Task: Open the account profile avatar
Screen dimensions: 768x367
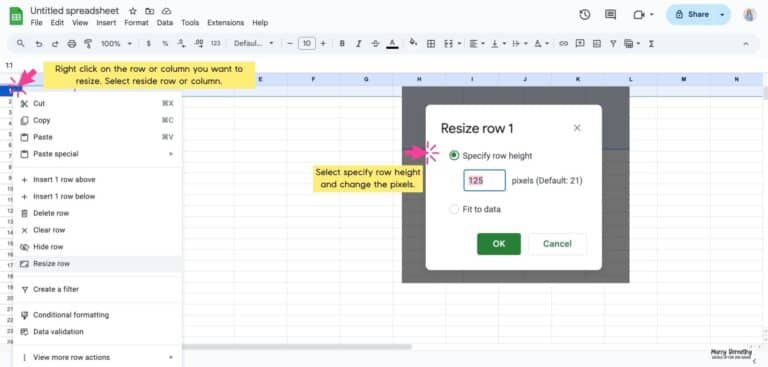Action: 749,15
